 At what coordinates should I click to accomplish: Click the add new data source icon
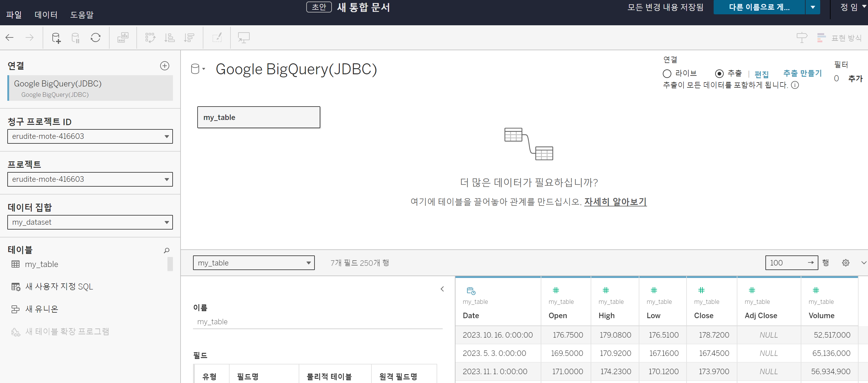tap(56, 38)
